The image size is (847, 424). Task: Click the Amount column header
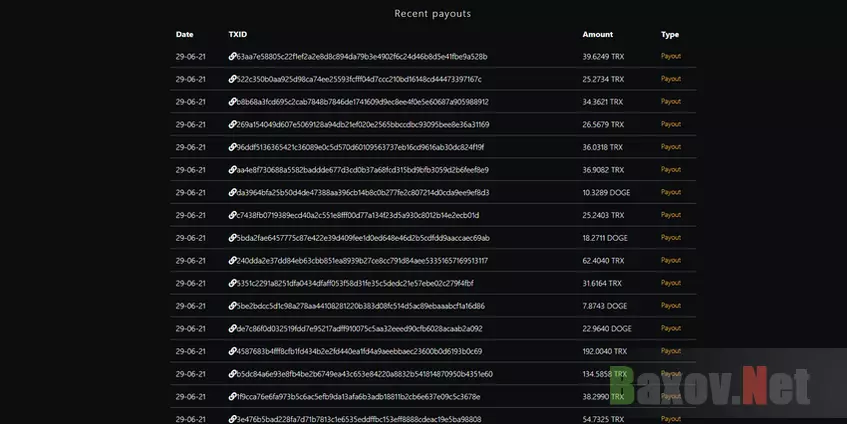pos(597,34)
